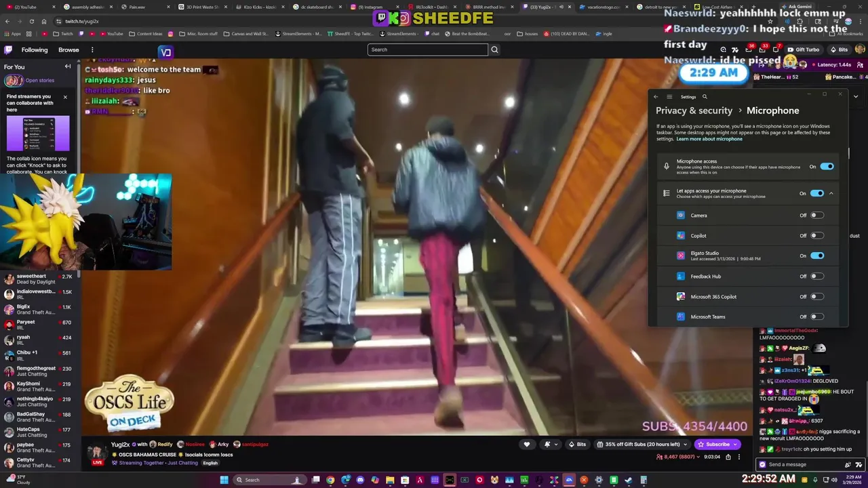The image size is (868, 488).
Task: Open stories link in For You sidebar
Action: click(x=40, y=81)
